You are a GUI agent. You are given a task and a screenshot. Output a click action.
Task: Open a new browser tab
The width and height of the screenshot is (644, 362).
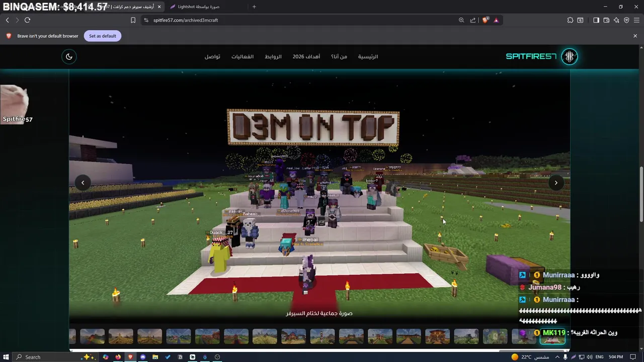click(x=254, y=7)
